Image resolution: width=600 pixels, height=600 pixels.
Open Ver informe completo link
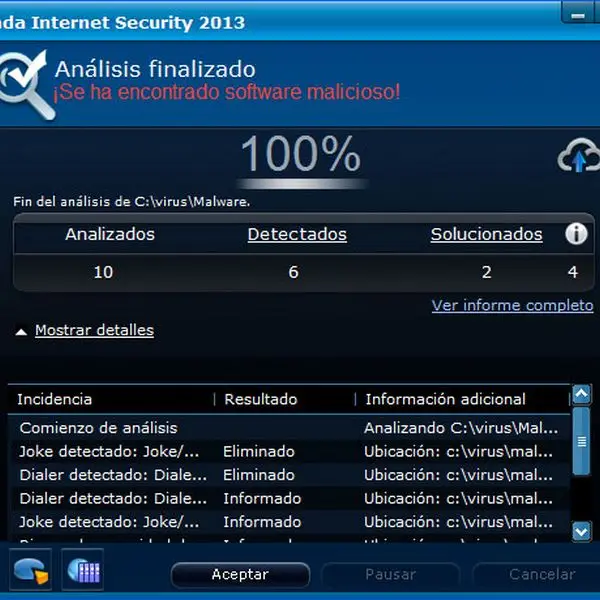tap(512, 305)
